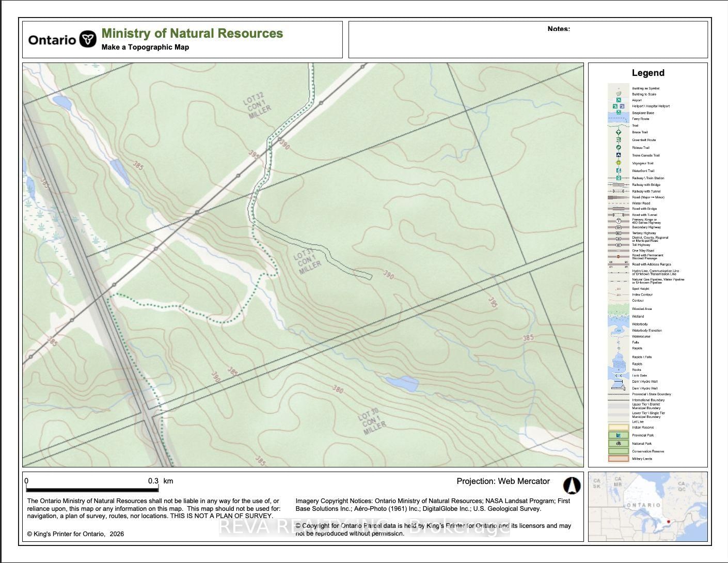The image size is (728, 563).
Task: Click the Voyageur Trail yellow icon
Action: click(619, 163)
